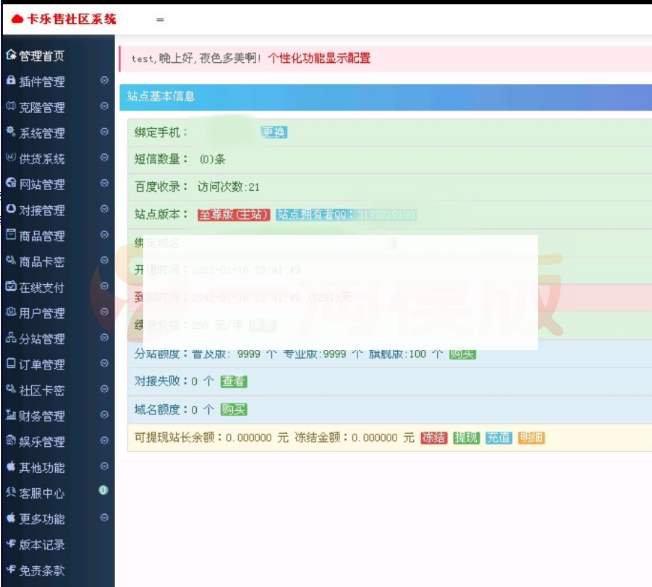
Task: Click the chart icon beside 财务管理
Action: (x=10, y=415)
